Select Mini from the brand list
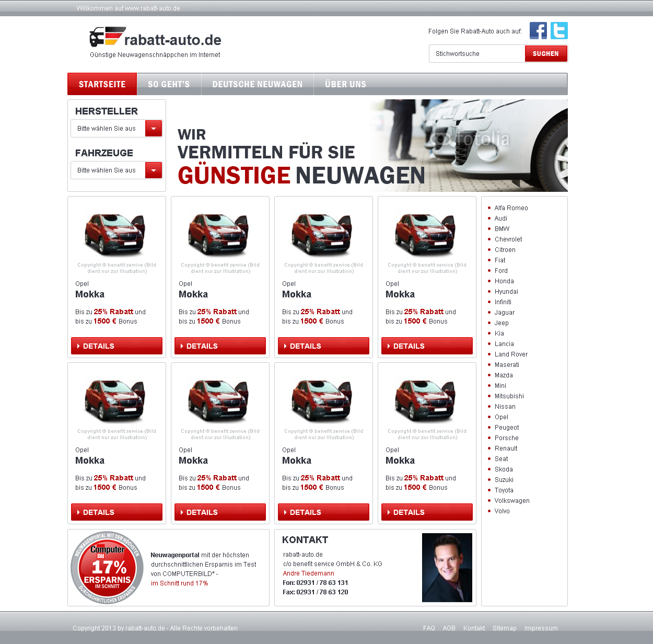653x644 pixels. (500, 386)
